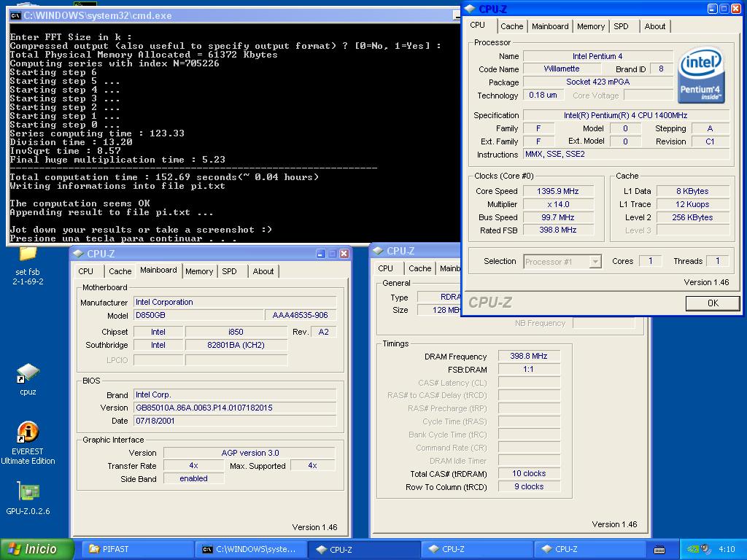
Task: Expand the Processor #1 selection dropdown
Action: pyautogui.click(x=595, y=262)
